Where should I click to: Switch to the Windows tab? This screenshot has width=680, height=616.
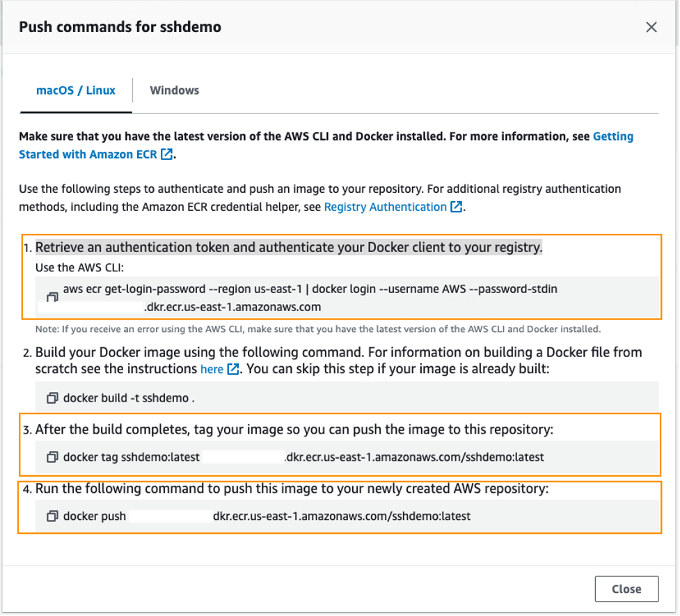click(x=174, y=90)
